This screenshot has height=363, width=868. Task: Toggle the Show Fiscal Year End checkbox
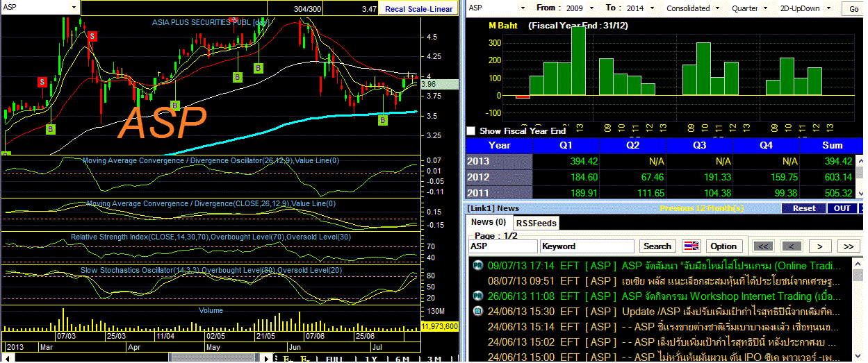point(471,130)
